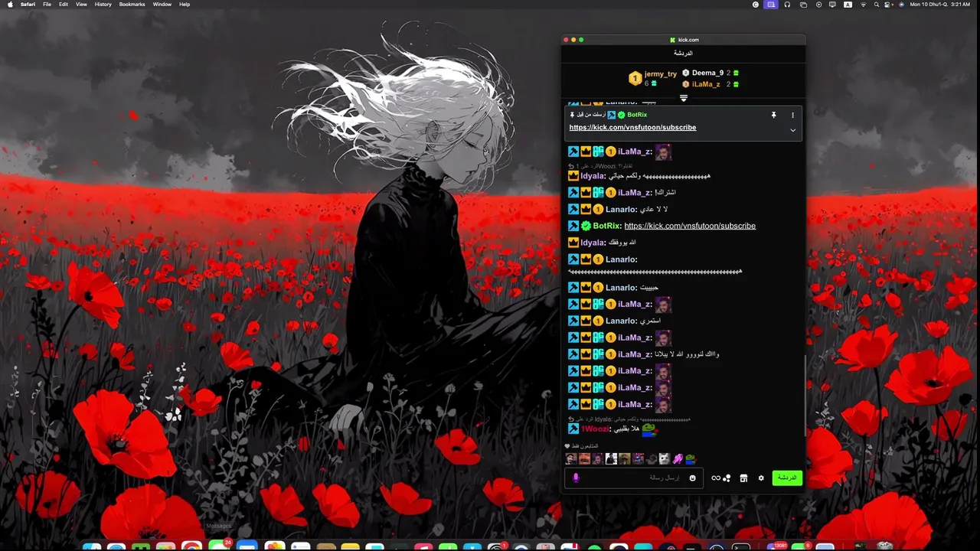
Task: Click the play circle icon in menu bar
Action: click(818, 4)
